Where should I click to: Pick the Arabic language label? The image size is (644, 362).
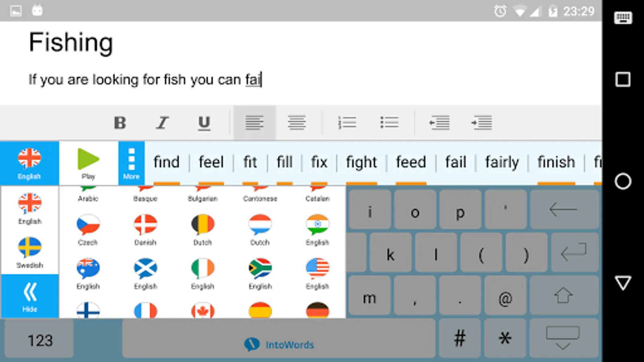pos(88,198)
